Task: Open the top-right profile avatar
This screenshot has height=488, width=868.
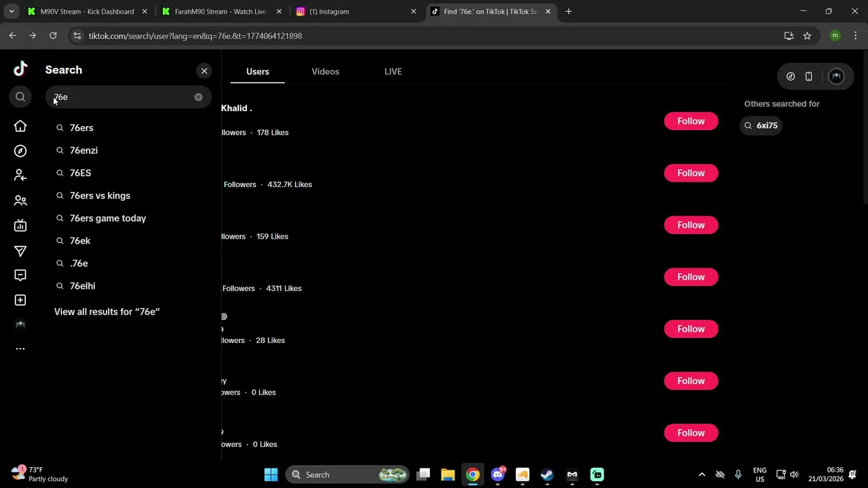Action: (836, 77)
